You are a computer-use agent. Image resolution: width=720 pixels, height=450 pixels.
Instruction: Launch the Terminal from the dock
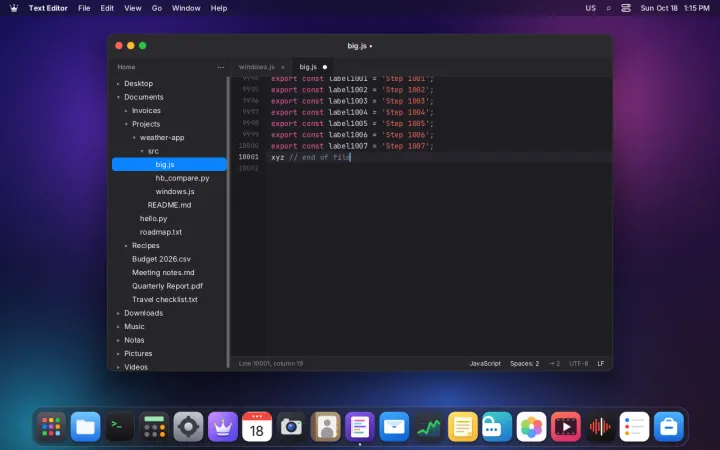[x=120, y=427]
